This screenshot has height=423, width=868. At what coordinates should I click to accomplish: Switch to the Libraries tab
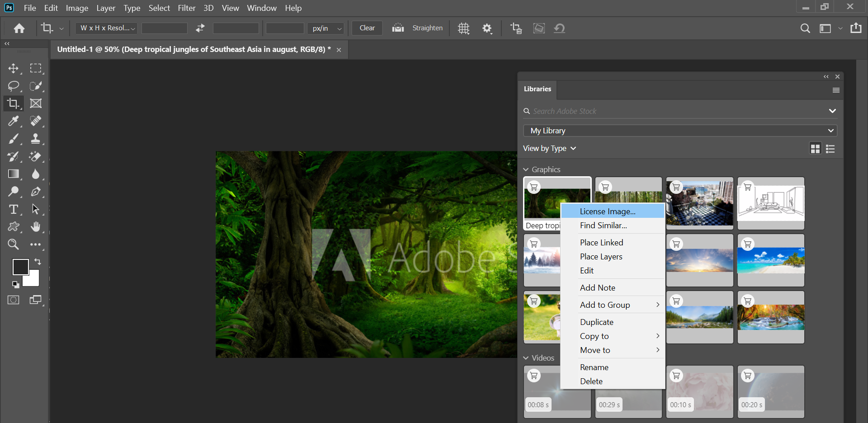point(538,89)
